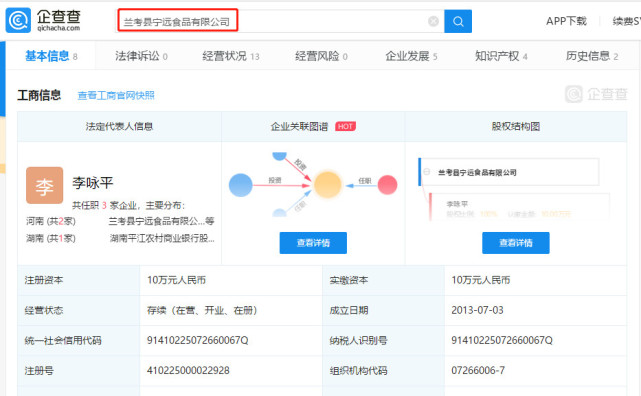Click the central yellow node in the relation graph
The width and height of the screenshot is (641, 396).
(327, 185)
